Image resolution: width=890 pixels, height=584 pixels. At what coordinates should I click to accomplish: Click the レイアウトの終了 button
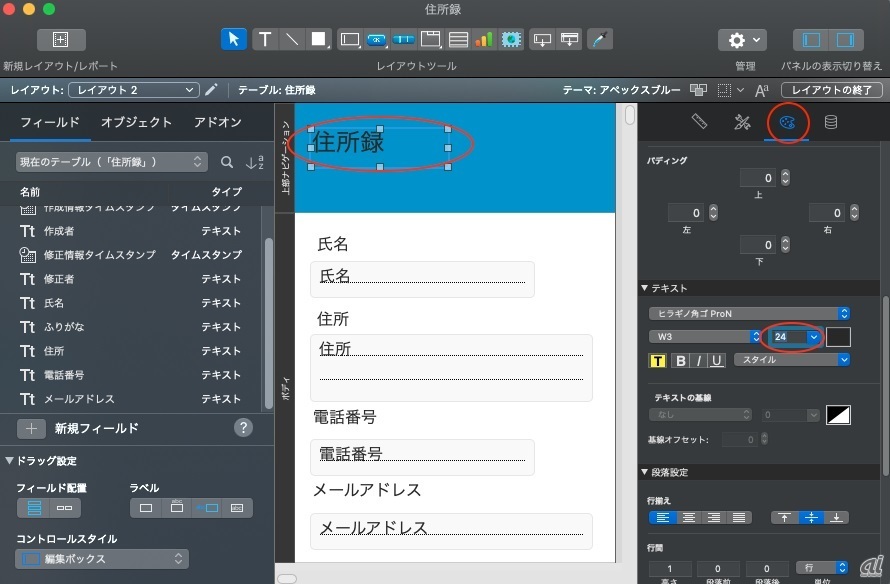tap(830, 90)
